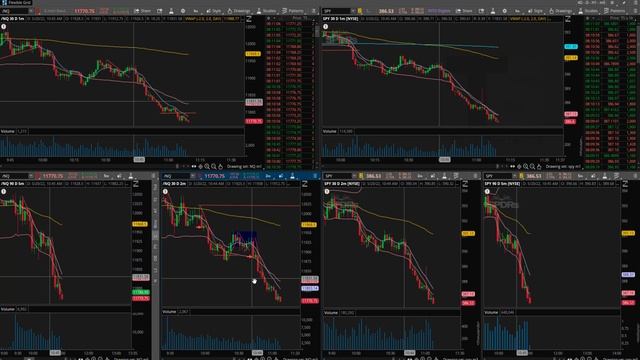Click Flexible Grid window title
The height and width of the screenshot is (360, 640).
(20, 2)
